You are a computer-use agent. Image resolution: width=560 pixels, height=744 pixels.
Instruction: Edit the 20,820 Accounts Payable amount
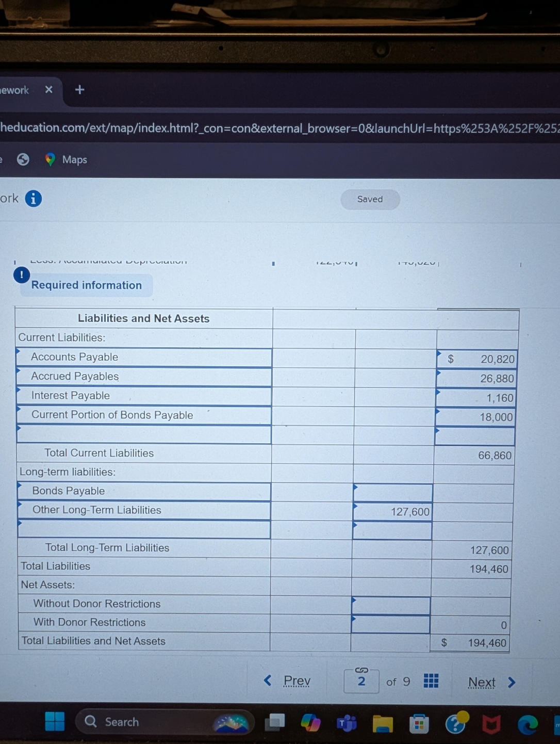coord(476,359)
